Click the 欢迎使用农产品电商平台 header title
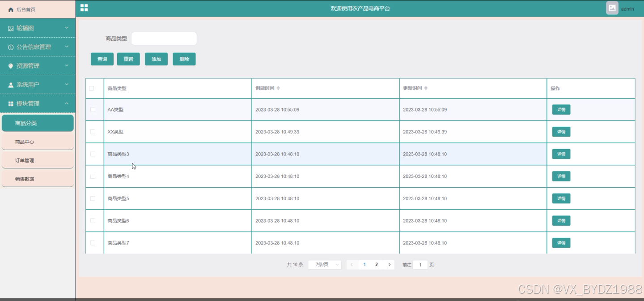This screenshot has width=644, height=301. (x=360, y=9)
